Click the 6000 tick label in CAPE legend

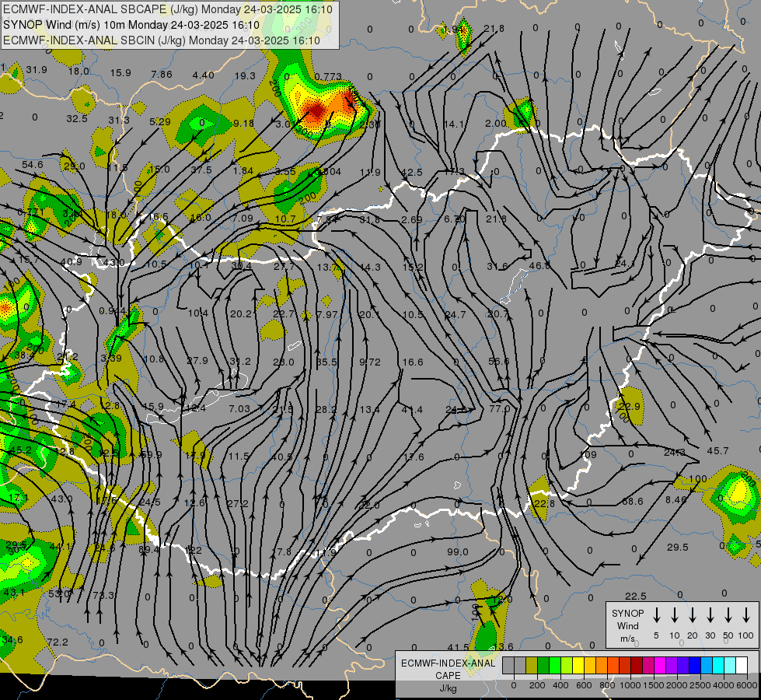pyautogui.click(x=746, y=685)
